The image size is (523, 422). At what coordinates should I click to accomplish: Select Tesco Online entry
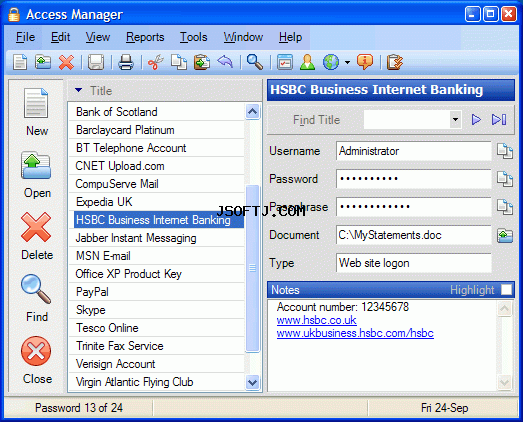pyautogui.click(x=156, y=328)
